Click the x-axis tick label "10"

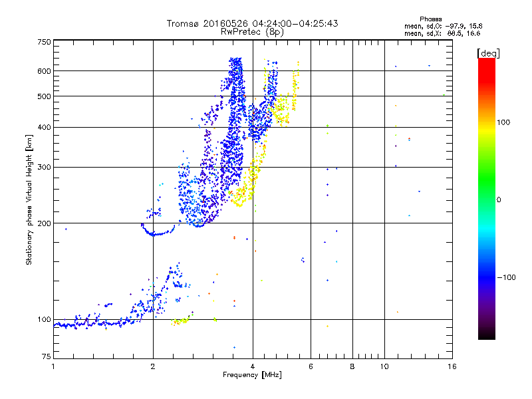click(x=384, y=366)
